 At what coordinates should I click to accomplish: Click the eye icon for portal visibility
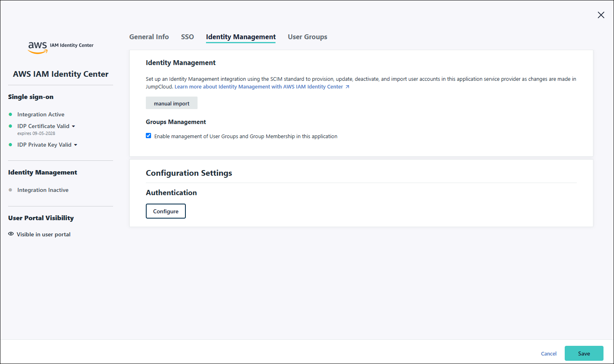(x=11, y=234)
